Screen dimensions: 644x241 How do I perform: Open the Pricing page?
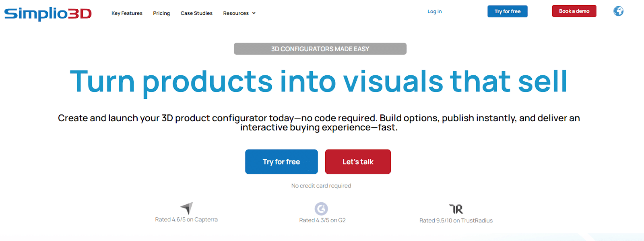point(161,13)
